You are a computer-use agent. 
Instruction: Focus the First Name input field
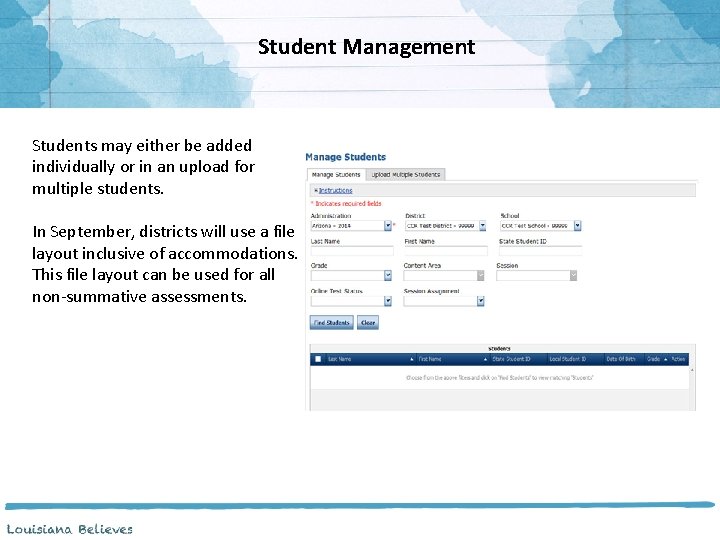point(445,251)
